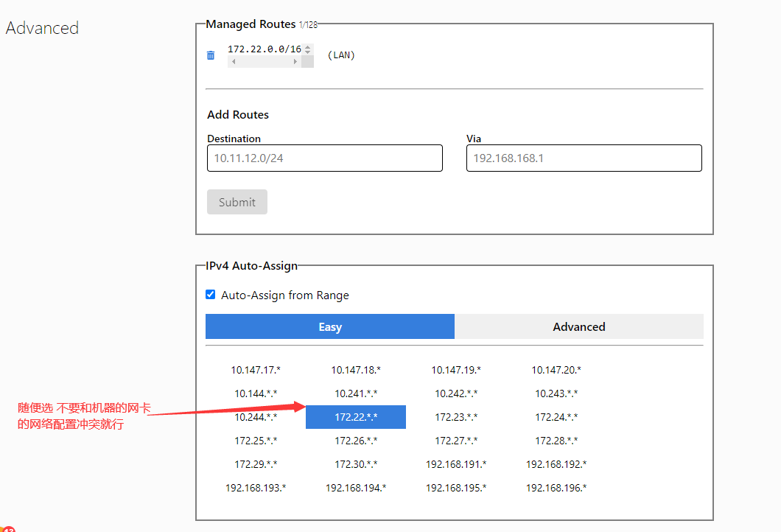Pick the 192.168.195.* range
Viewport: 781px width, 532px height.
[456, 488]
